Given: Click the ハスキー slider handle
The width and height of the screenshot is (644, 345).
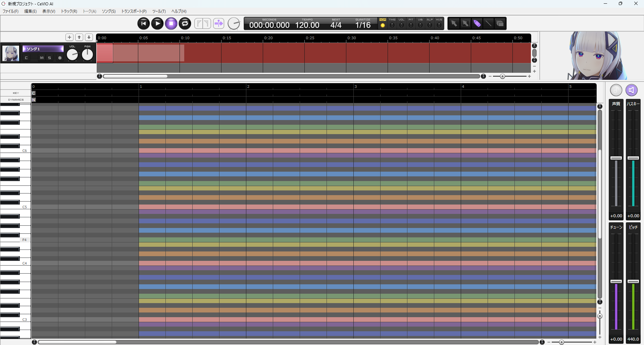Looking at the screenshot, I should 633,158.
